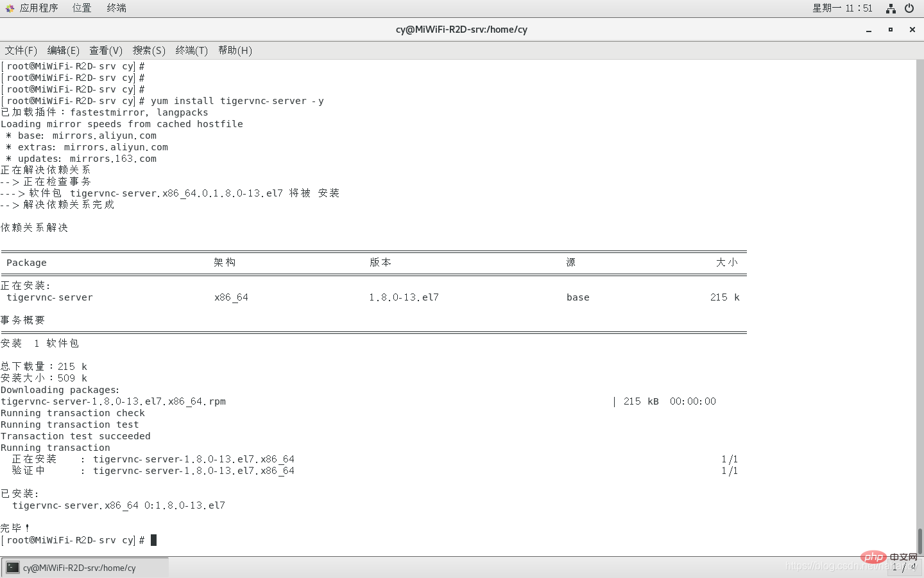Image resolution: width=924 pixels, height=578 pixels.
Task: Click the '* base: mirrors.aliyun.com' line
Action: 81,136
